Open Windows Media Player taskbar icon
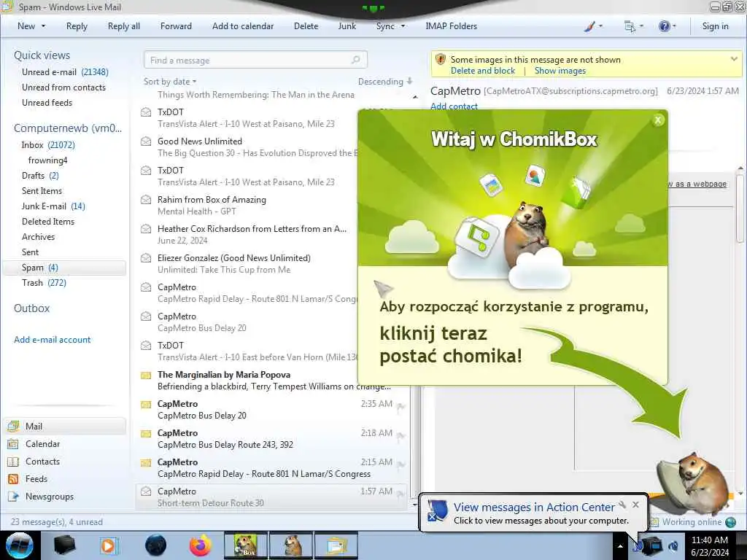 point(109,545)
